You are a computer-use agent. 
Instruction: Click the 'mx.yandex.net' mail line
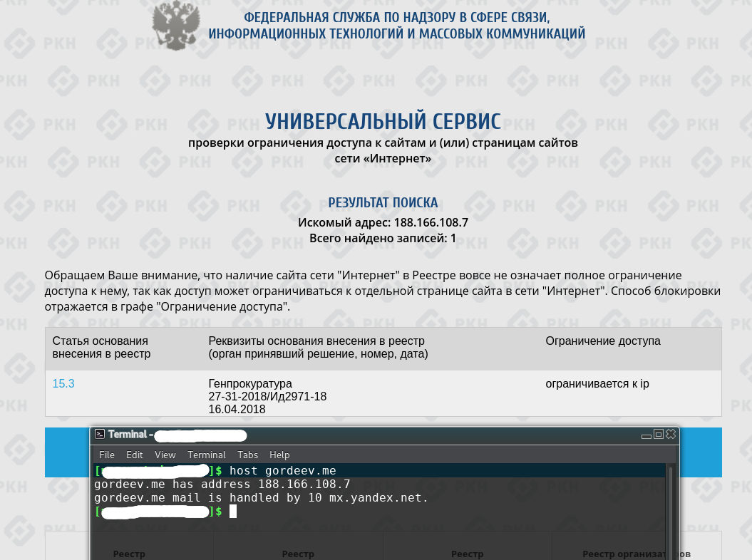tap(261, 498)
